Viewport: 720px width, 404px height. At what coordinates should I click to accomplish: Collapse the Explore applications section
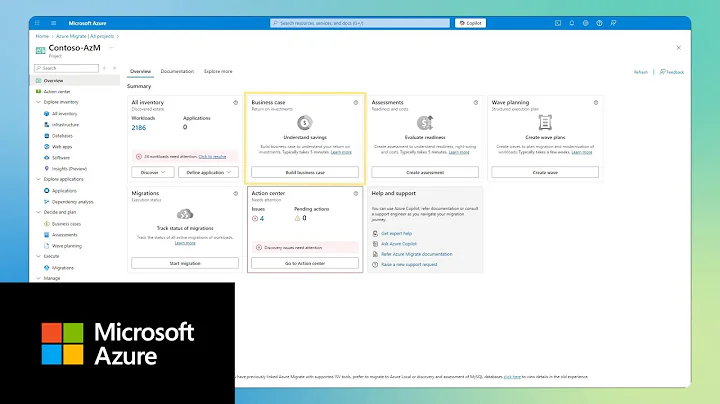point(39,180)
